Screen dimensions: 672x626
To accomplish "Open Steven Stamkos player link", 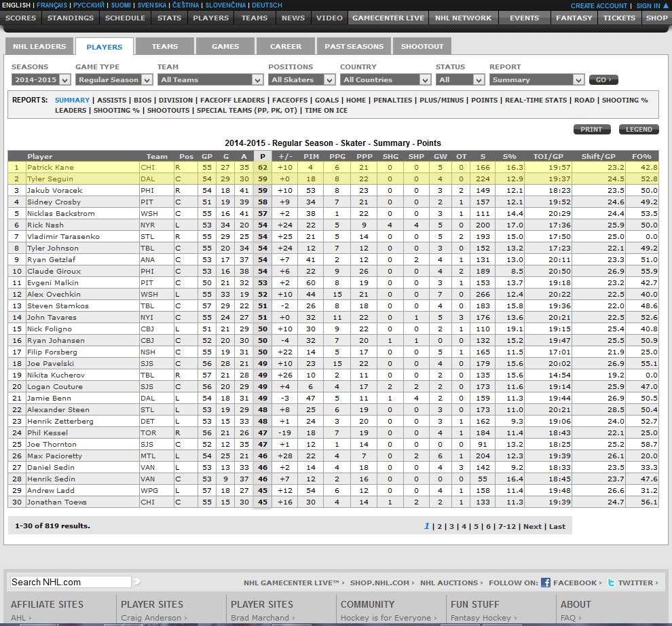I will pos(58,306).
